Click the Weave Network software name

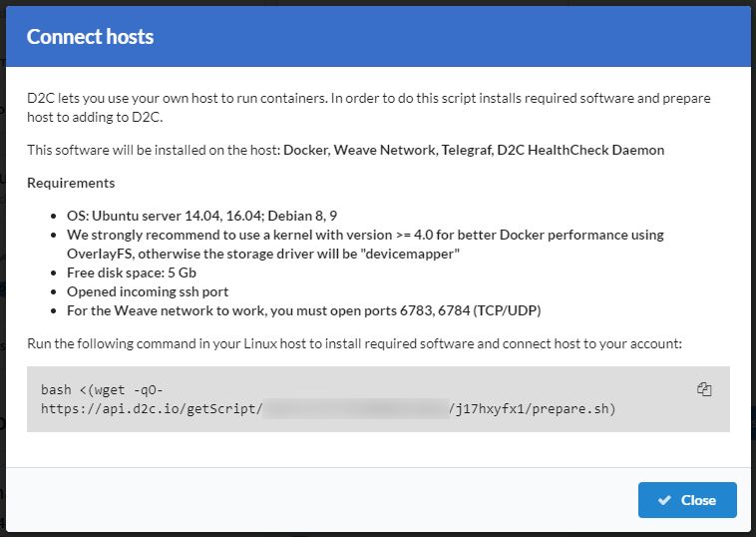[384, 150]
